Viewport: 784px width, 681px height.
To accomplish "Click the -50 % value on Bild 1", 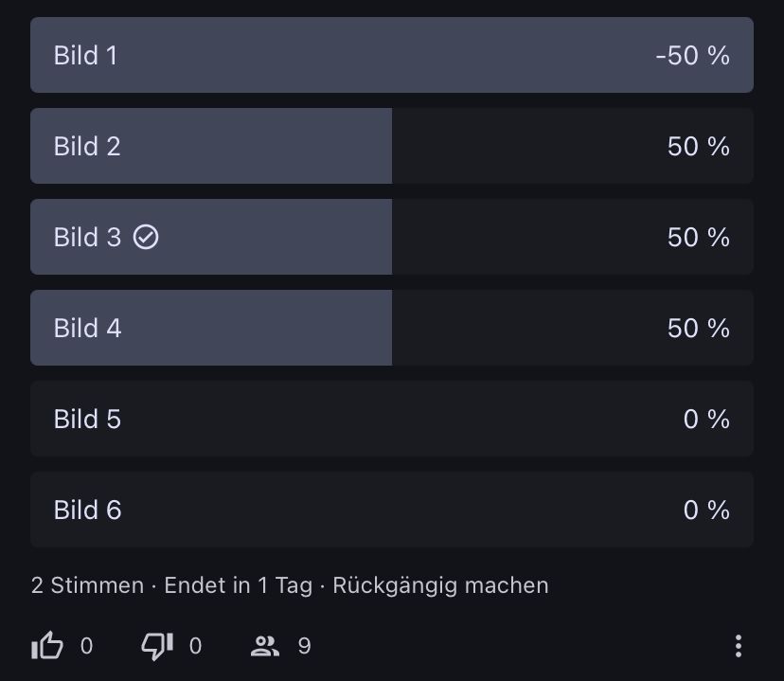I will click(x=692, y=55).
